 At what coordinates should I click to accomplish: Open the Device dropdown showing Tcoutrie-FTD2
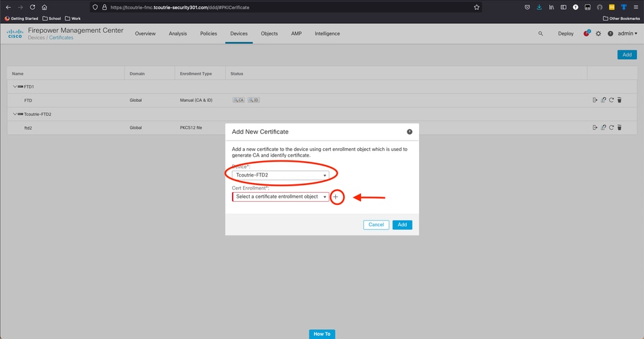pyautogui.click(x=280, y=175)
